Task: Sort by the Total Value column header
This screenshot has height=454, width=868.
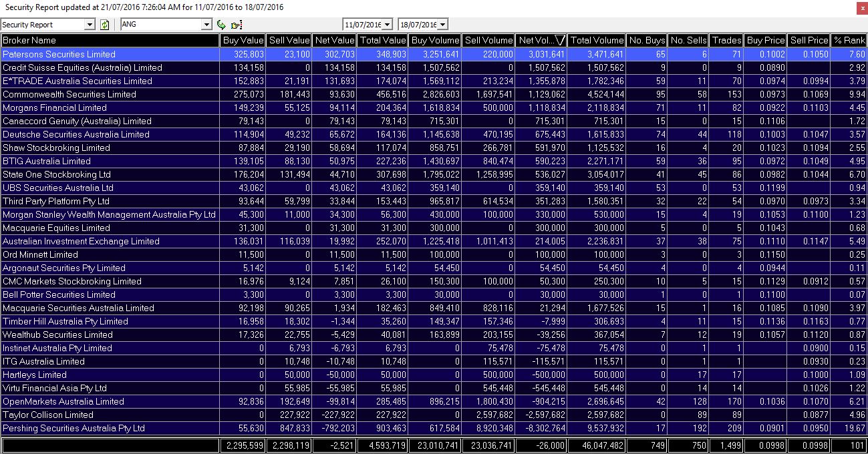Action: pos(383,41)
